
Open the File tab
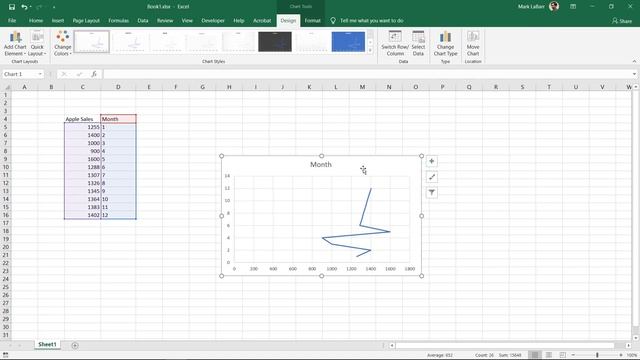click(x=12, y=20)
